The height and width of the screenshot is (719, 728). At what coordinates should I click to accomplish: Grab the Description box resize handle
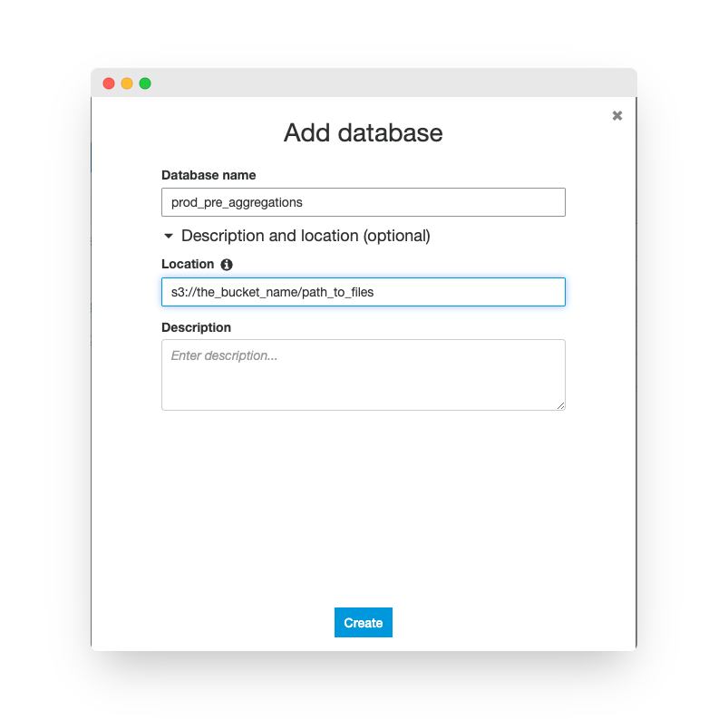[561, 405]
